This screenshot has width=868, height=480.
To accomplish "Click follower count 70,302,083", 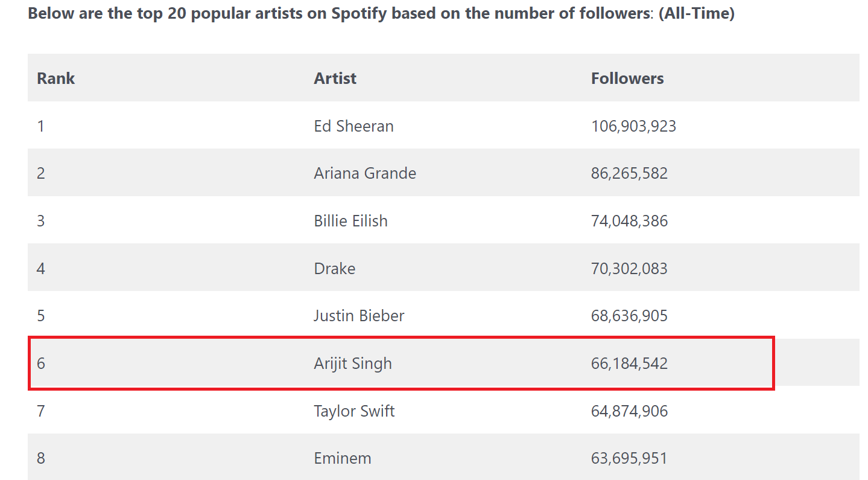I will coord(629,268).
